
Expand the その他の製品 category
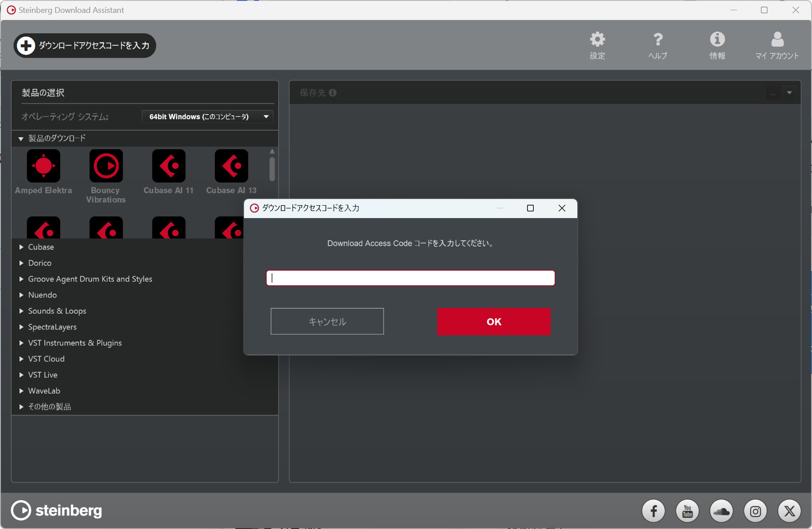[x=21, y=407]
